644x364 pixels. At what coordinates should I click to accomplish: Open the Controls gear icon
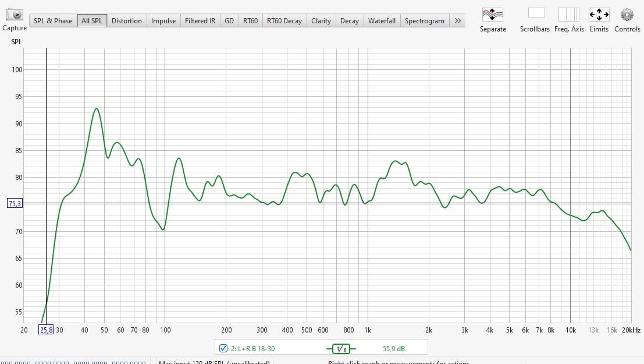point(627,15)
